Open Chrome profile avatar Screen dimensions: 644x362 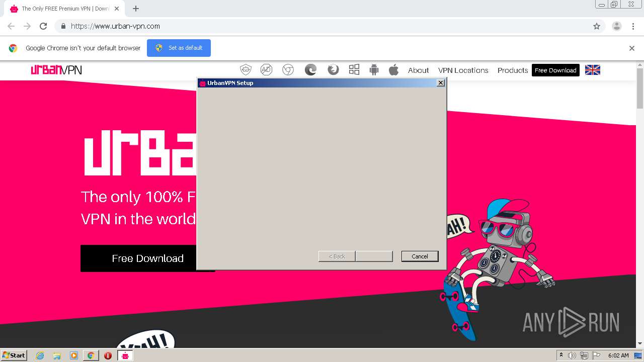click(617, 26)
